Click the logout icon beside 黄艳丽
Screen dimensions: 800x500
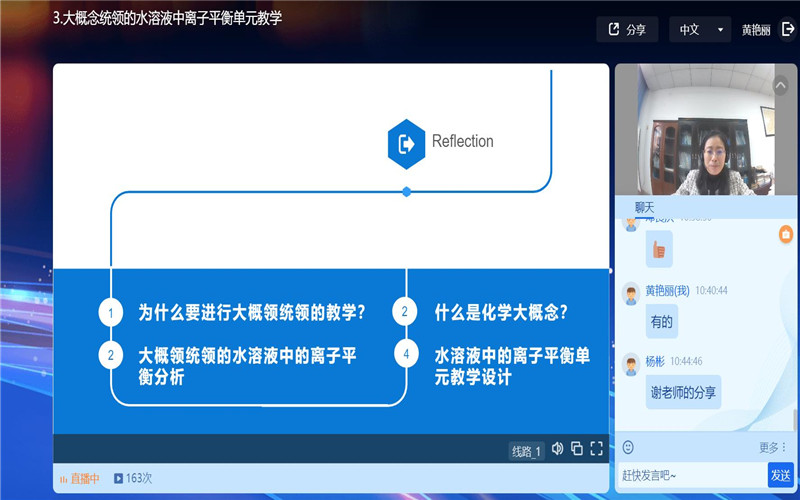[x=788, y=29]
